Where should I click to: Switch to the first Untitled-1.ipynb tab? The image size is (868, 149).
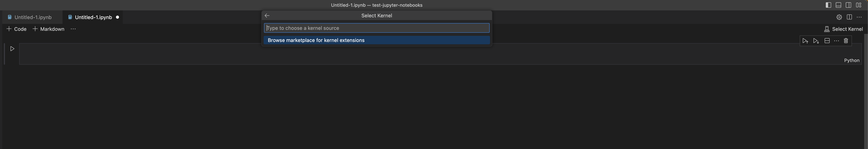tap(32, 17)
